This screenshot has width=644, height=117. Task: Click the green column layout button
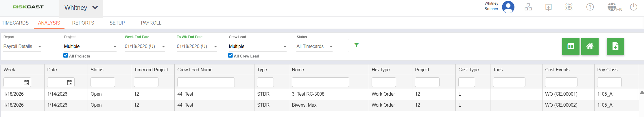click(x=571, y=46)
